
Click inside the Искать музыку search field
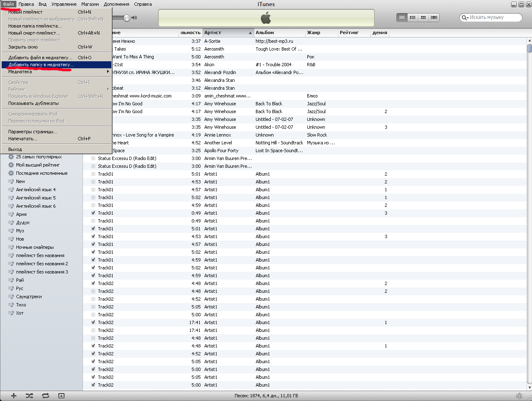pos(493,17)
